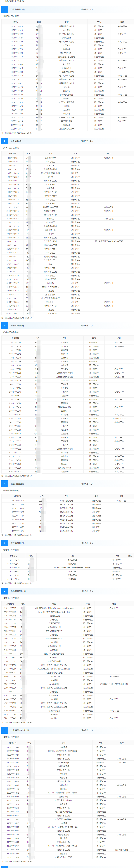Click the blue number 5 section badge

5,543
